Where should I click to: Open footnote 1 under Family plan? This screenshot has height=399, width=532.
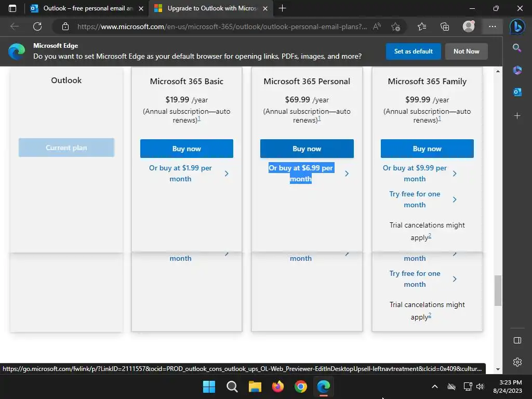click(x=440, y=118)
